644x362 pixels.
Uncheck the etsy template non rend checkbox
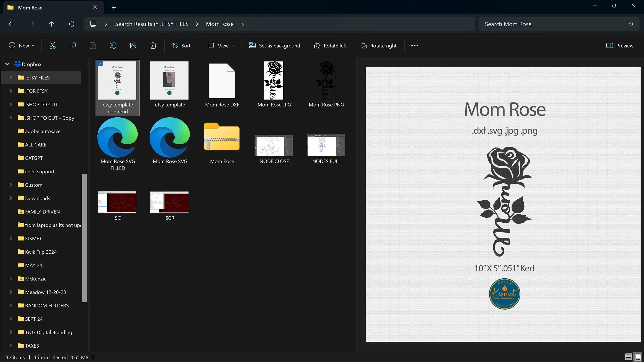click(100, 64)
